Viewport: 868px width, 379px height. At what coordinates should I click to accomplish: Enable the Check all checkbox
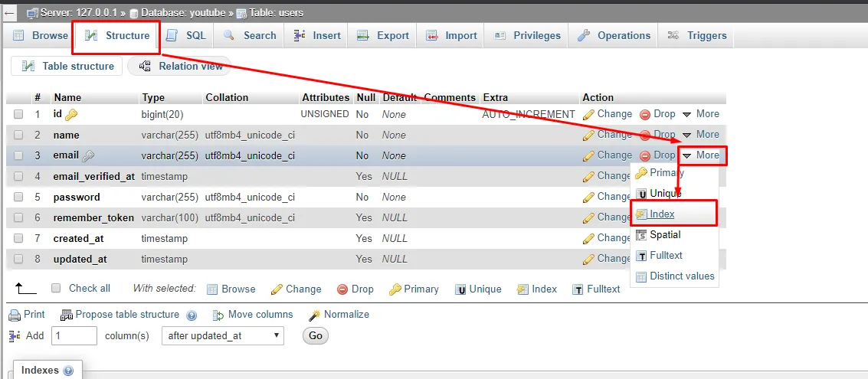(55, 288)
